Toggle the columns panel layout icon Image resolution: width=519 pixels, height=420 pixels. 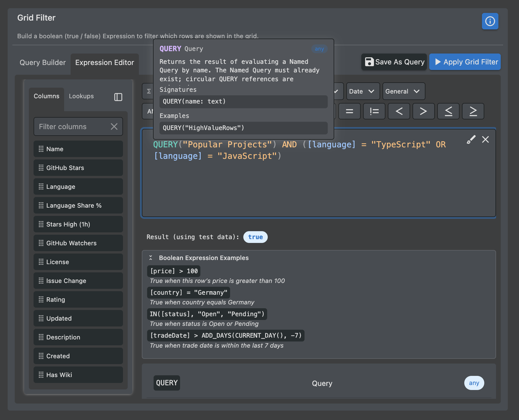tap(118, 97)
